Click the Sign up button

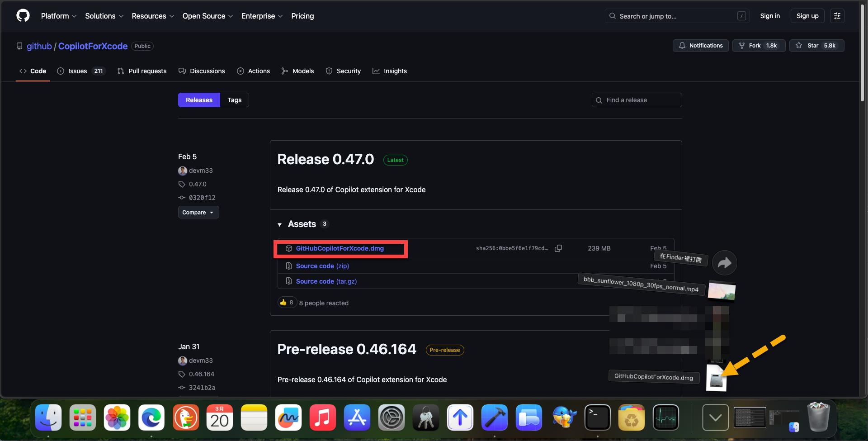tap(807, 16)
